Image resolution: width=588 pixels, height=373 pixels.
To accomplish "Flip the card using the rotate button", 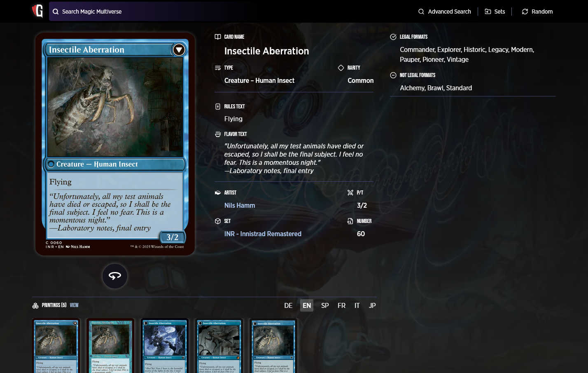I will click(x=114, y=276).
